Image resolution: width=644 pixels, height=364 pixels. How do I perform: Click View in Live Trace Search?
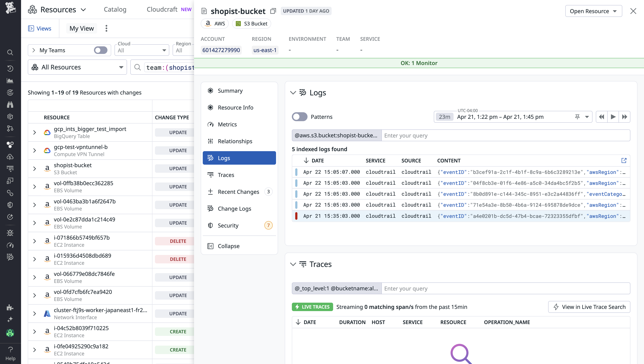[589, 307]
